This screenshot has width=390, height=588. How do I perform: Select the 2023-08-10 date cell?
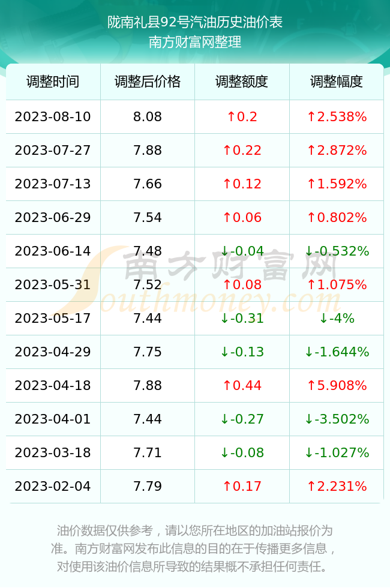53,116
